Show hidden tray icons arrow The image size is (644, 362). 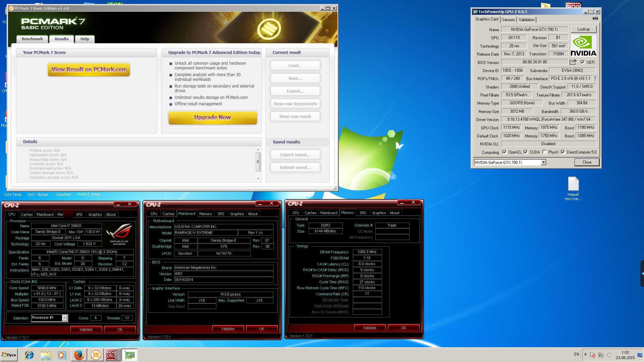point(585,355)
